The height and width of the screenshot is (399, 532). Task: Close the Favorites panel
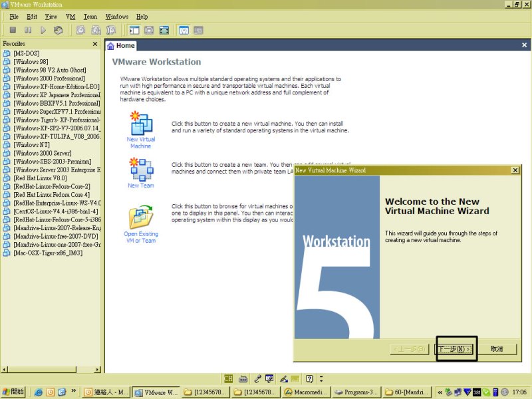point(95,44)
